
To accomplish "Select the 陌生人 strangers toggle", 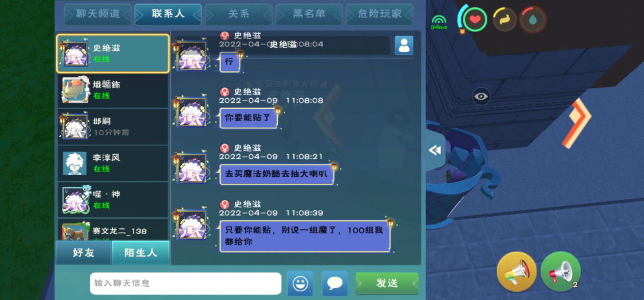I will 141,252.
